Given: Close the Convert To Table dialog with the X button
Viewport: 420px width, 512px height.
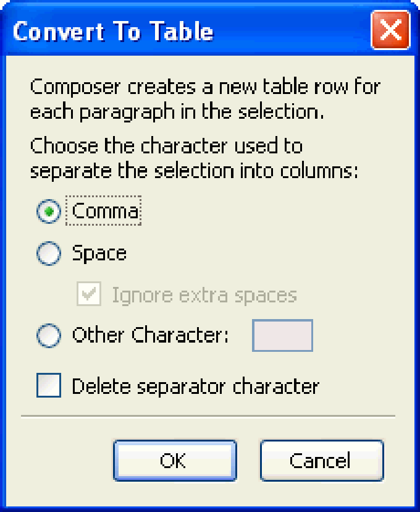Looking at the screenshot, I should point(390,30).
